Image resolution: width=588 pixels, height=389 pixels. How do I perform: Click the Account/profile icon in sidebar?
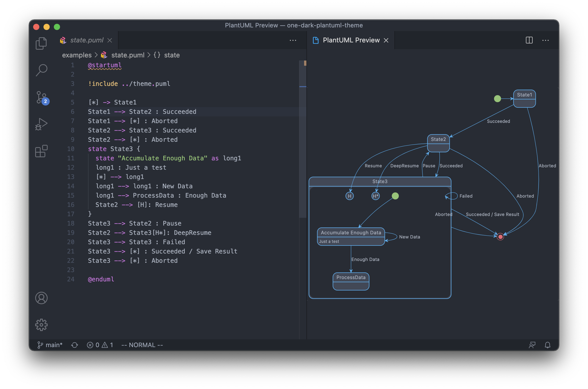click(41, 298)
